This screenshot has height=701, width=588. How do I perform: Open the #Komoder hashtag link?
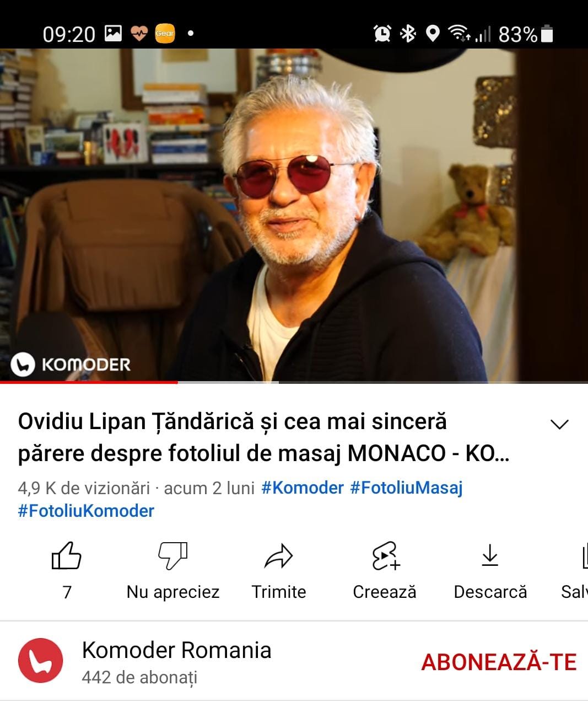tap(302, 488)
